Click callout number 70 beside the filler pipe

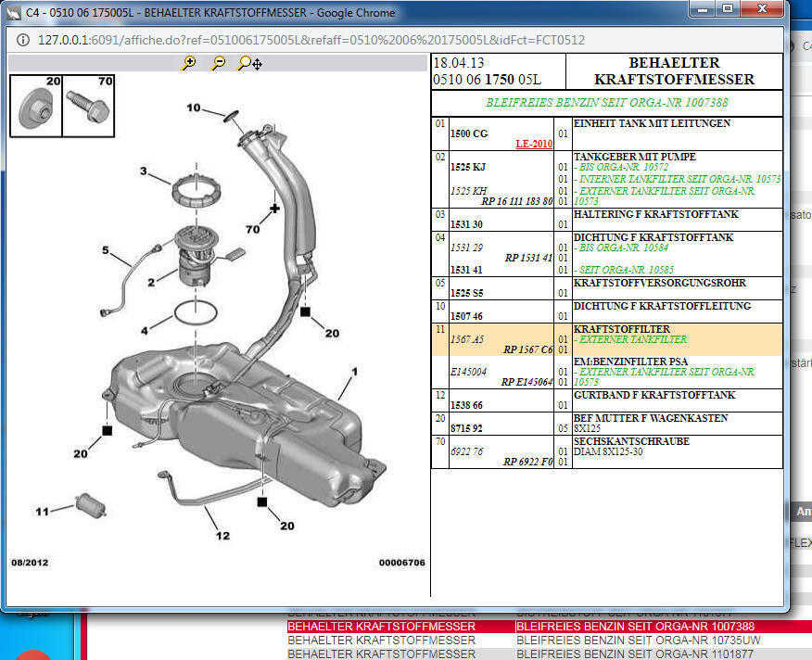pyautogui.click(x=253, y=229)
